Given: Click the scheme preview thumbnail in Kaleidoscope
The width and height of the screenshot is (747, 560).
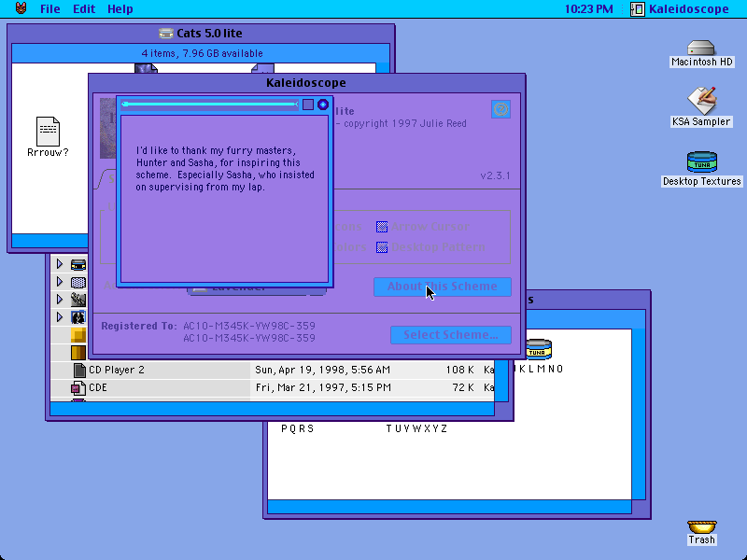Looking at the screenshot, I should click(x=107, y=129).
